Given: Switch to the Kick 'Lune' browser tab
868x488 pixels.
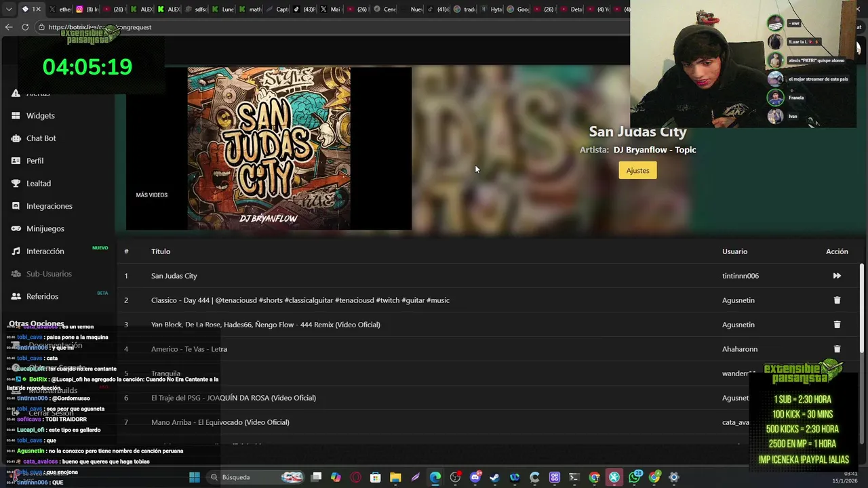Looking at the screenshot, I should pyautogui.click(x=223, y=9).
